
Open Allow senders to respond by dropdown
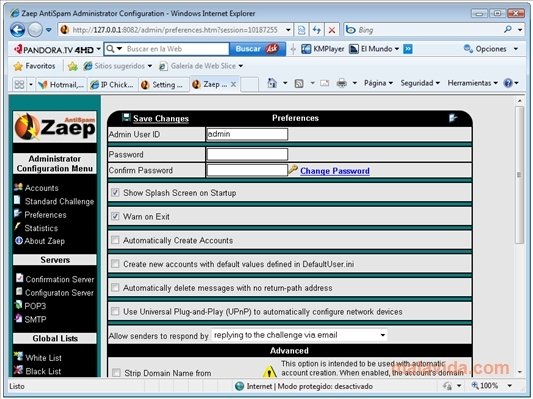click(299, 335)
